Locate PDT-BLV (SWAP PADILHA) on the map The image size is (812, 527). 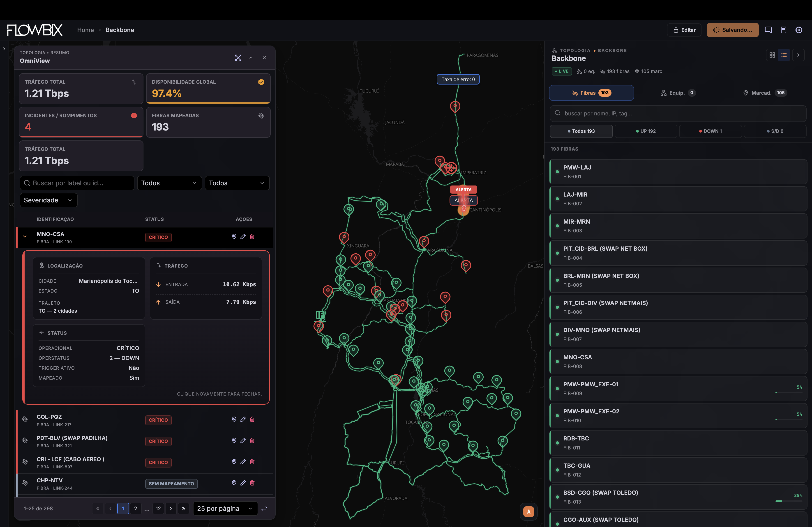[x=234, y=440]
